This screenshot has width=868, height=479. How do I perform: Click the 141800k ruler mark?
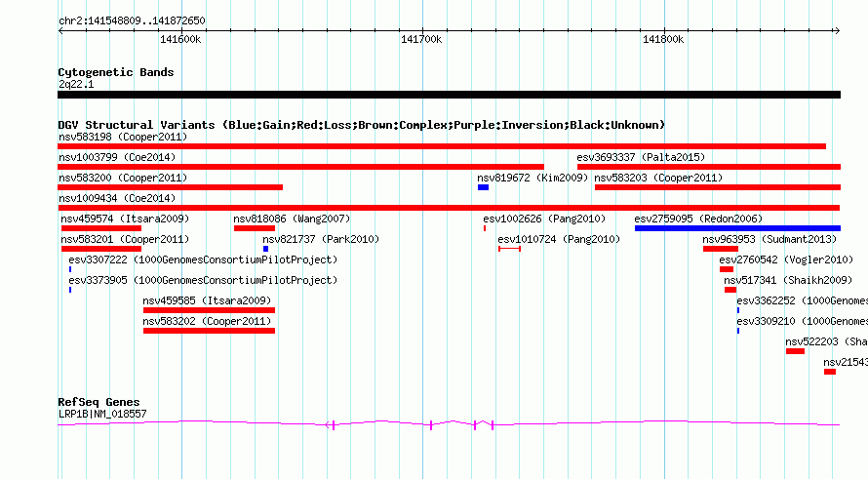point(662,39)
